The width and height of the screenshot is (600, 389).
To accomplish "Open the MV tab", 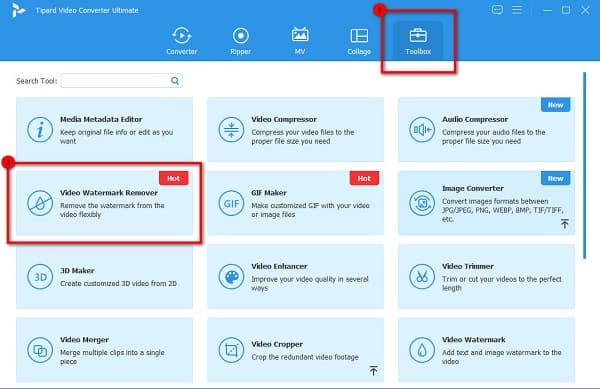I will click(300, 41).
